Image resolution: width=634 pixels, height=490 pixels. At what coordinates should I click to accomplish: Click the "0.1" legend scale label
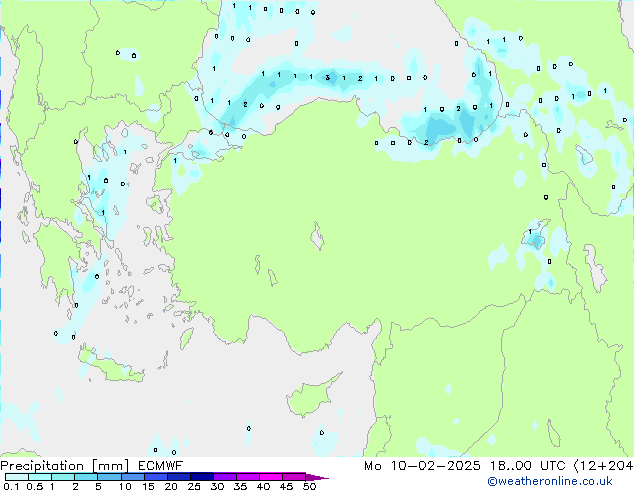click(x=11, y=486)
